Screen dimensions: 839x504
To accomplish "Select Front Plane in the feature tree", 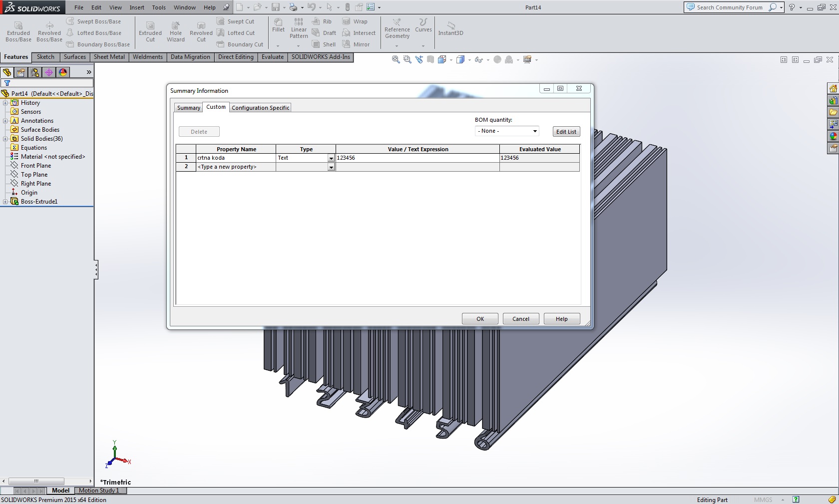I will (x=36, y=166).
